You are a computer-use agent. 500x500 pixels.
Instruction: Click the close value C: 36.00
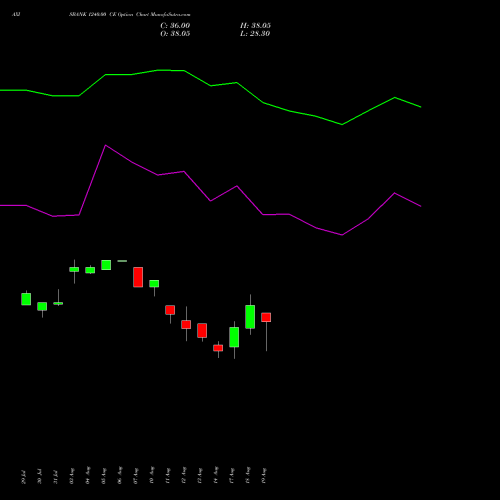click(175, 26)
